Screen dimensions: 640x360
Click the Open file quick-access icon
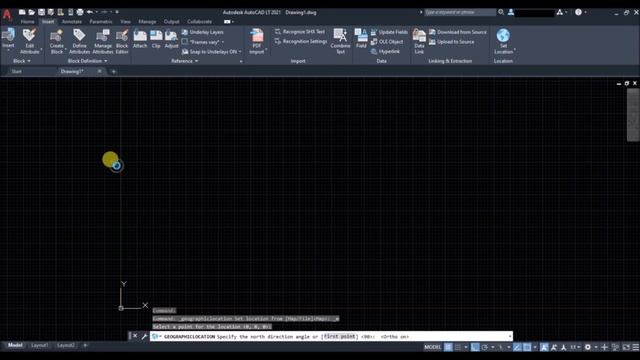(31, 12)
